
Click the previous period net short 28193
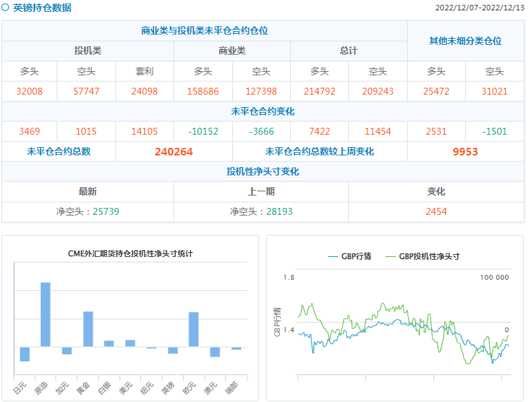(x=261, y=211)
